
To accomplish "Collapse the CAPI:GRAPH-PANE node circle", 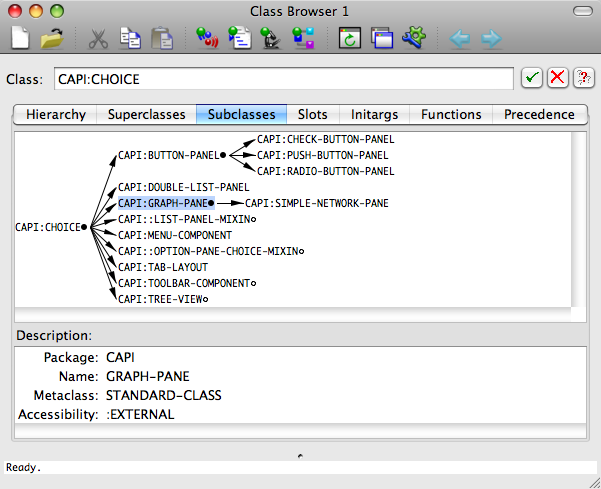I will (211, 203).
